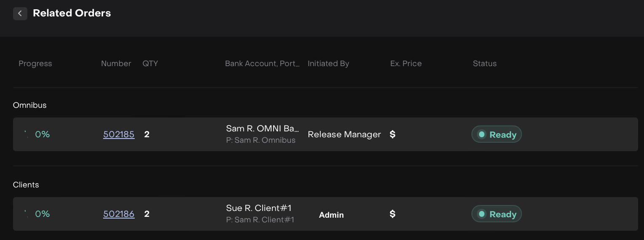644x240 pixels.
Task: Click the Status column header
Action: click(484, 64)
